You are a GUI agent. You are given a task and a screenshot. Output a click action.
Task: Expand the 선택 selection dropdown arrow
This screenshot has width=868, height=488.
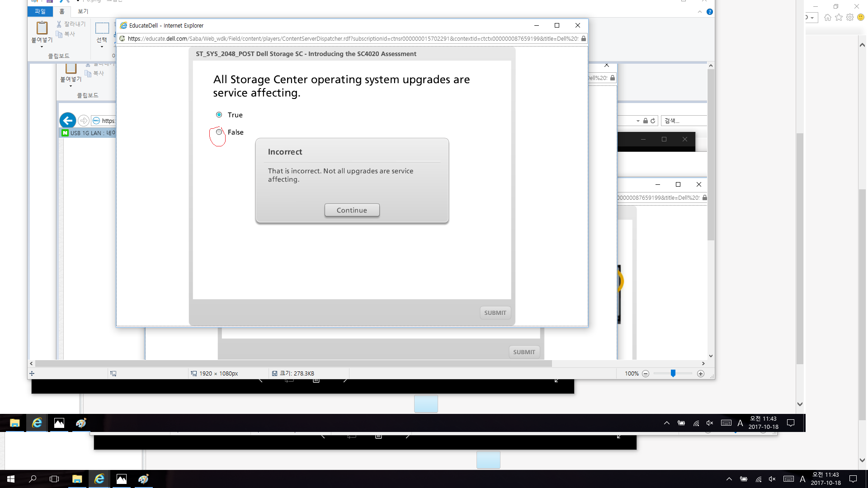[x=102, y=47]
